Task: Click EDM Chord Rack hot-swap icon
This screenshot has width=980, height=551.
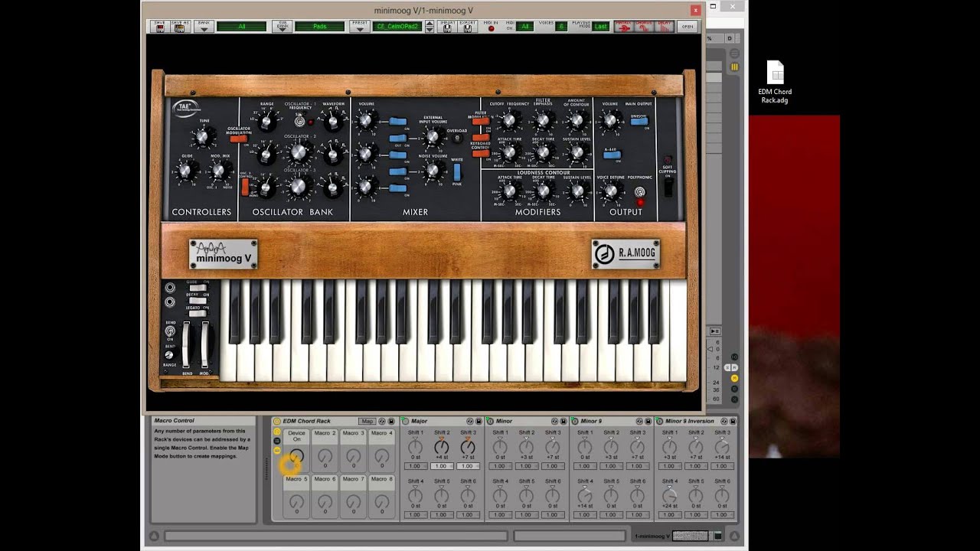Action: click(x=382, y=421)
